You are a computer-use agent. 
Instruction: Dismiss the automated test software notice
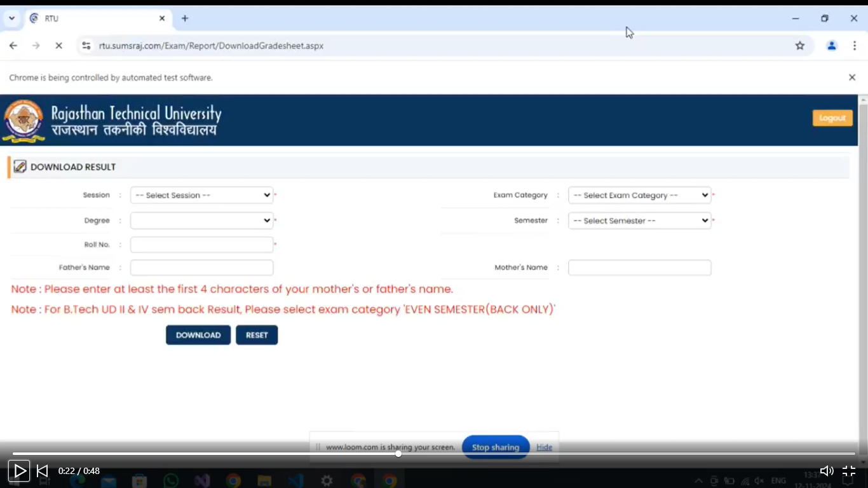[852, 78]
